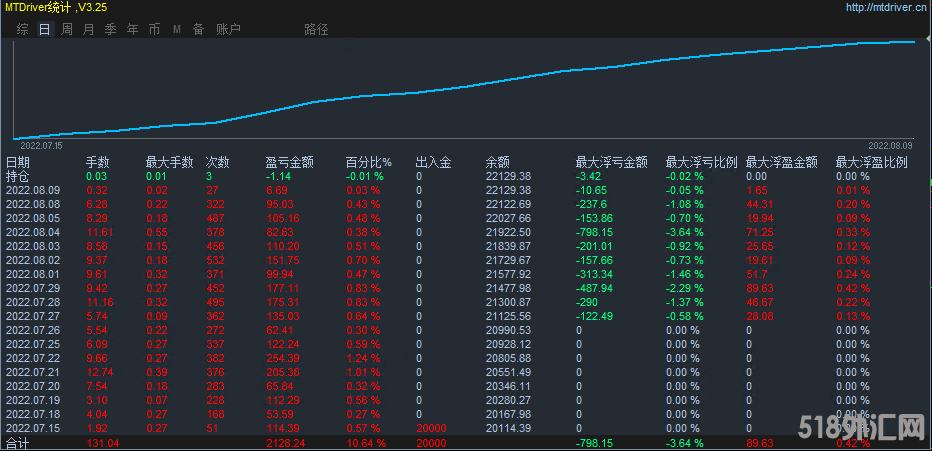This screenshot has height=451, width=932.
Task: Select the 日 (daily) statistics tab
Action: click(44, 29)
